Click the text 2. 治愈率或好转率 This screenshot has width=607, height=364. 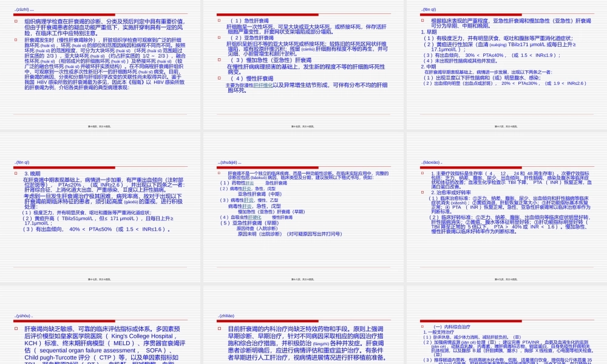[x=451, y=192]
